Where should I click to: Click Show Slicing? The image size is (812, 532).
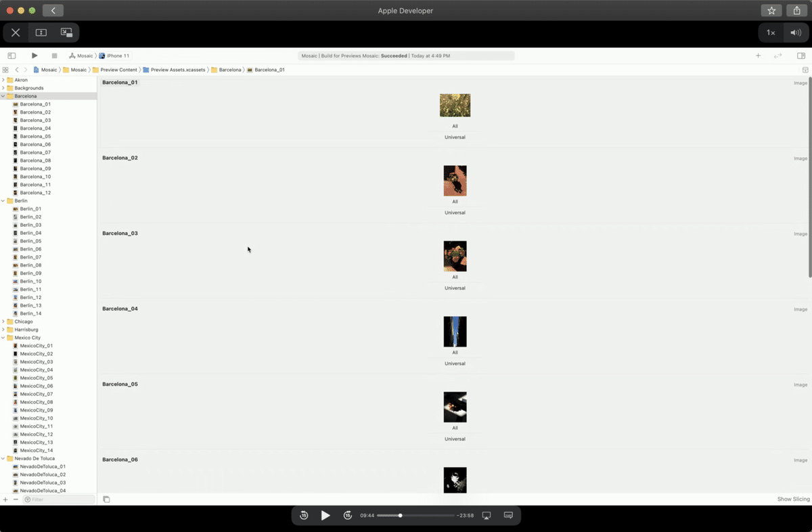click(793, 500)
